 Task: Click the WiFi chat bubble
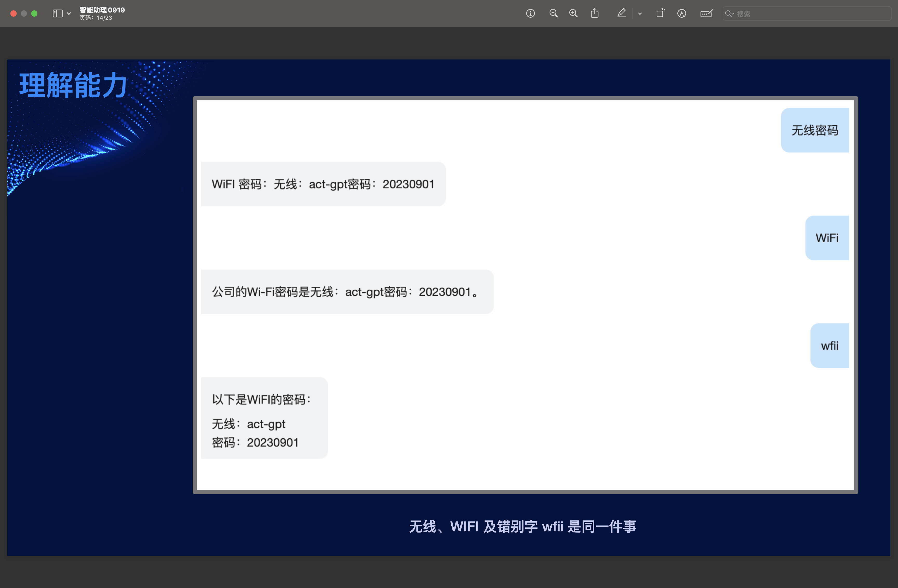tap(827, 238)
